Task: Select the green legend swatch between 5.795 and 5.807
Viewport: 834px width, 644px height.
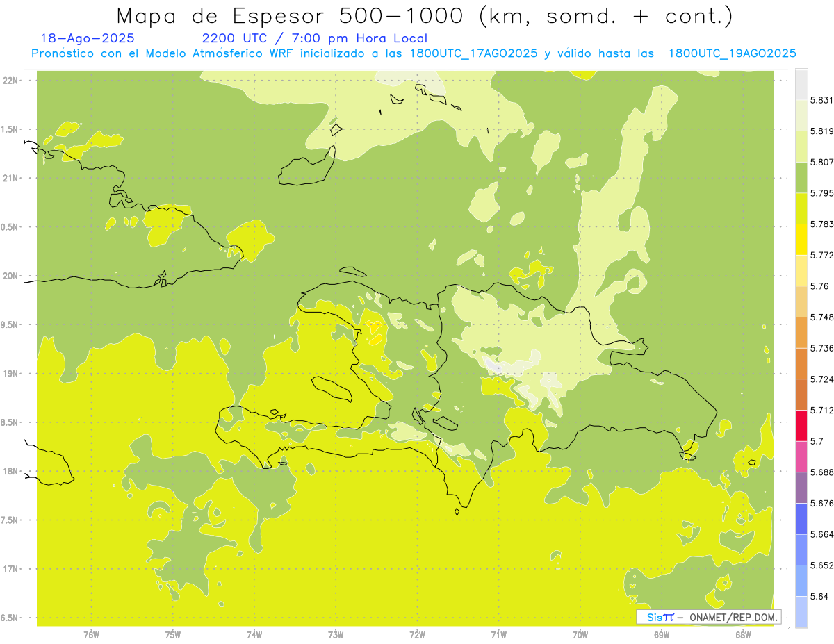Action: (x=801, y=177)
